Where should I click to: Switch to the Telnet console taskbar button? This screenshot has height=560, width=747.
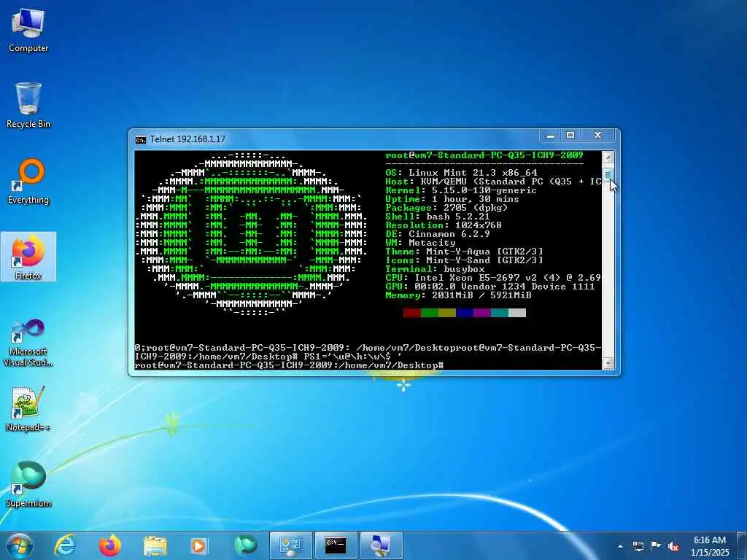click(336, 545)
